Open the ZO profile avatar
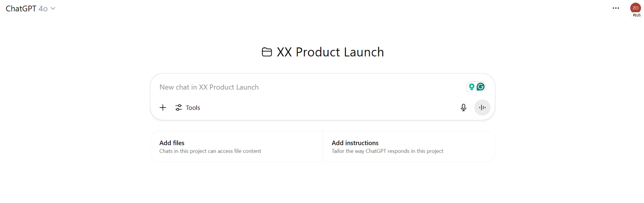 636,8
